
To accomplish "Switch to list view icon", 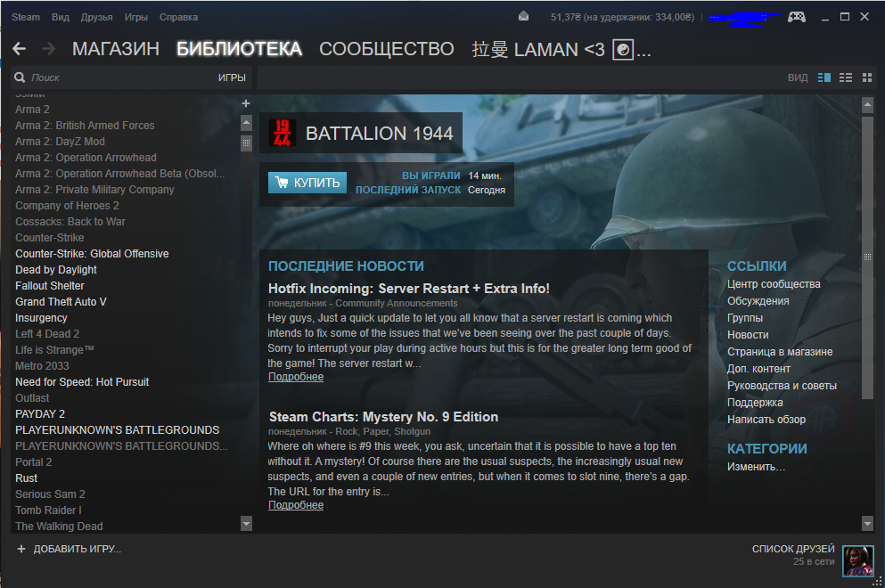I will coord(846,78).
